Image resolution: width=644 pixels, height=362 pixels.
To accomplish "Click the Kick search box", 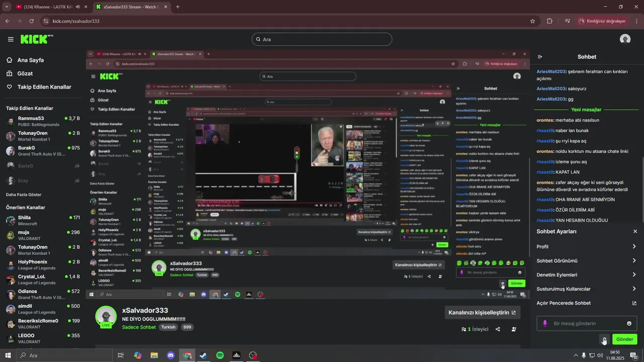I will [322, 39].
